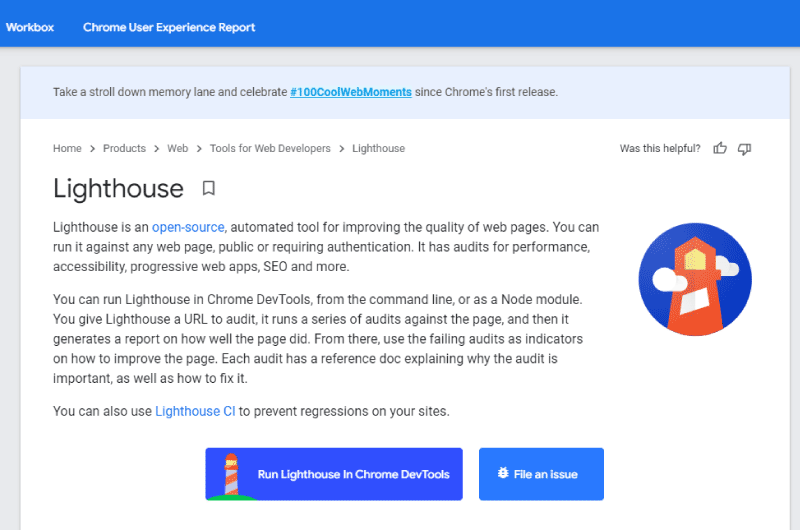This screenshot has height=530, width=800.
Task: Click lighthouse illustration on Run Lighthouse button
Action: (231, 475)
